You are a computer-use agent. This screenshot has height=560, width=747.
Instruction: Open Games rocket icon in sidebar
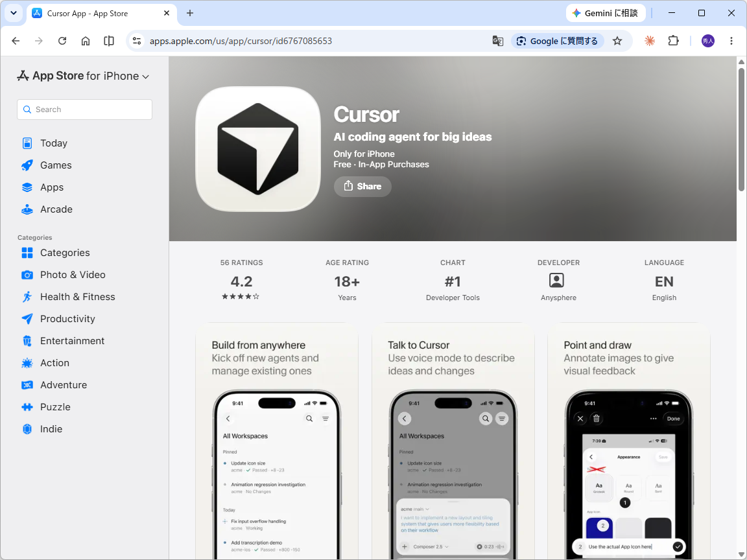pyautogui.click(x=27, y=165)
